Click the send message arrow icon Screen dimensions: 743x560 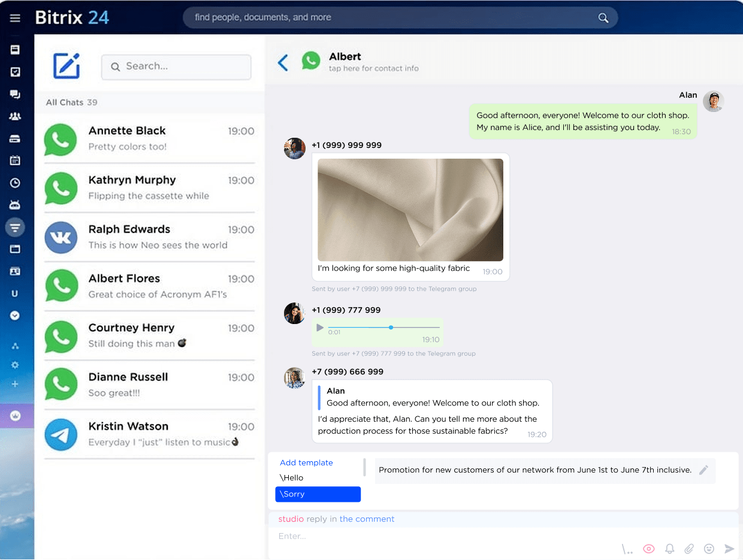click(x=730, y=548)
